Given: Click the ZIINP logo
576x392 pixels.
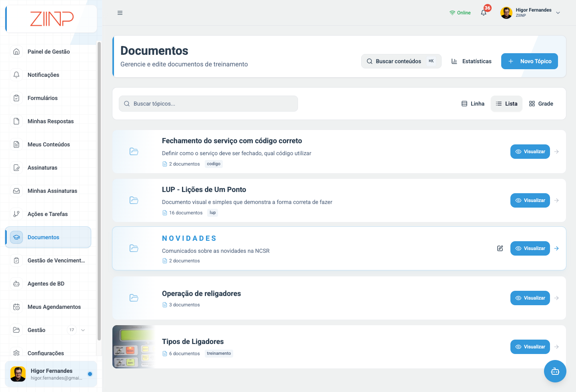Looking at the screenshot, I should (52, 19).
